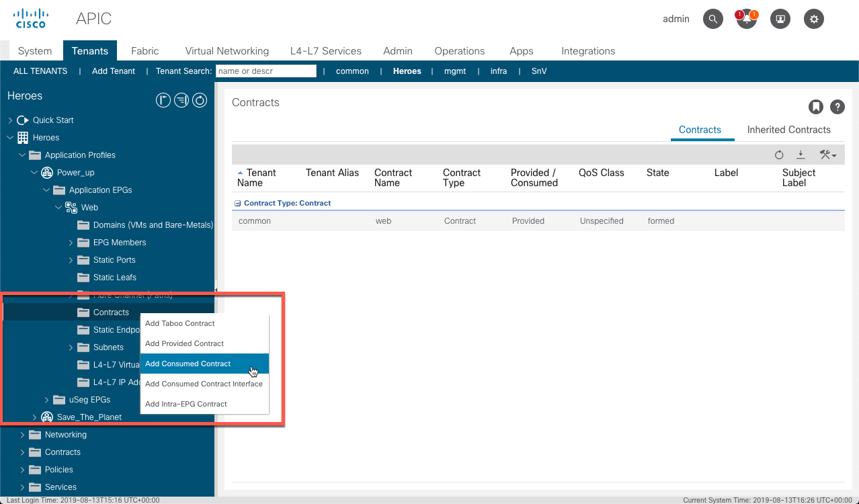The height and width of the screenshot is (504, 859).
Task: Choose Add Taboo Contract from context menu
Action: tap(179, 323)
